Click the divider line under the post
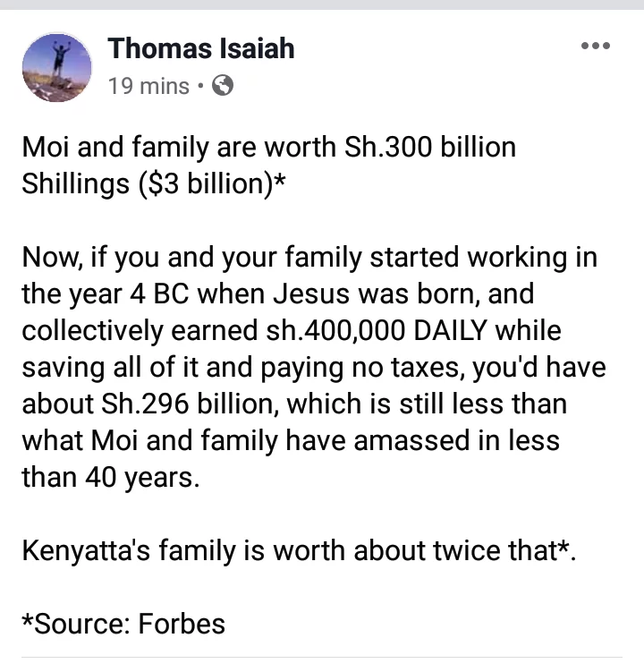 tap(322, 657)
